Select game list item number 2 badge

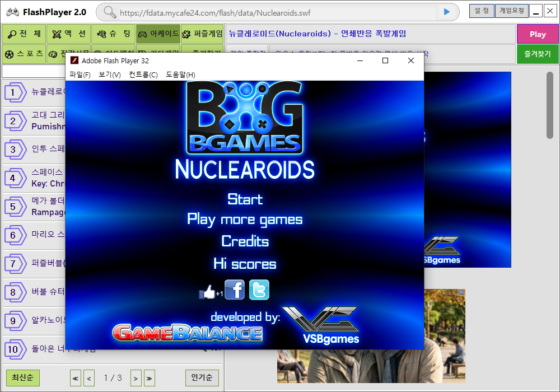(15, 121)
